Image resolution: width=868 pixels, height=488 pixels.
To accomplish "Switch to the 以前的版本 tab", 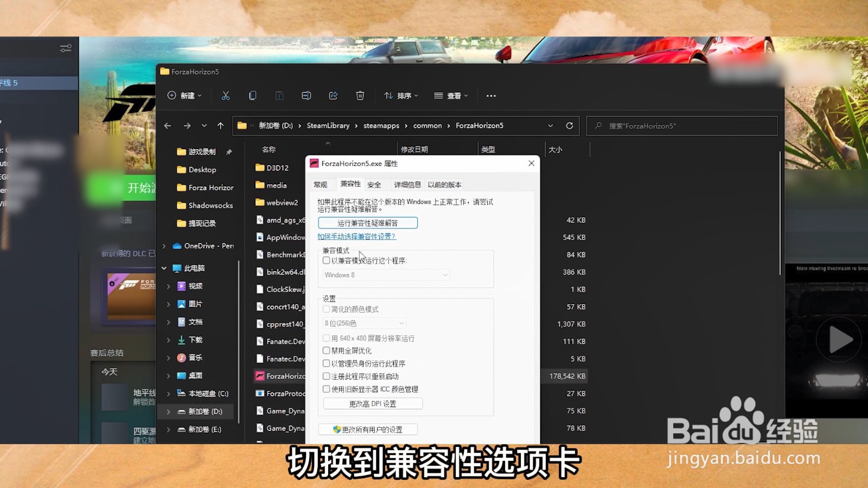I will [x=444, y=185].
